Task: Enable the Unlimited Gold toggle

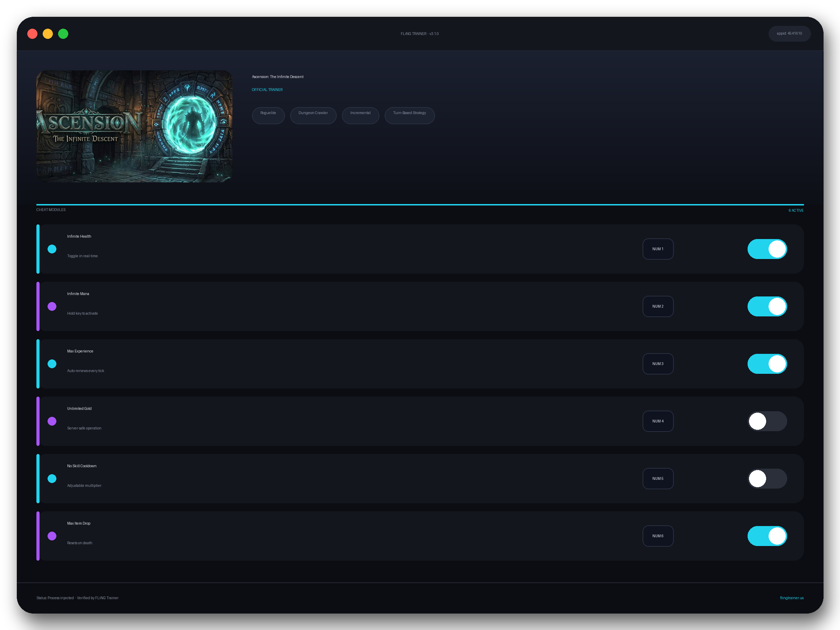Action: [767, 421]
